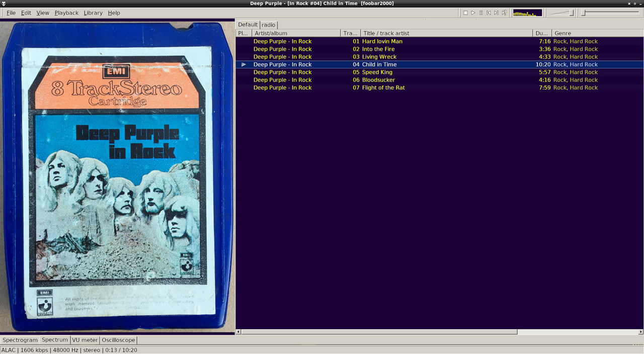Click the Play button in toolbar
644x354 pixels.
473,13
